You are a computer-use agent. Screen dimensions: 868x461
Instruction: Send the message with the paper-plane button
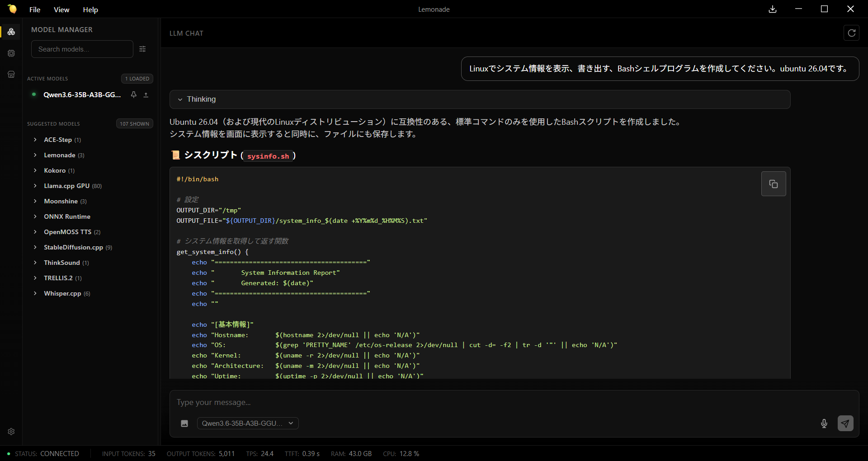point(845,423)
